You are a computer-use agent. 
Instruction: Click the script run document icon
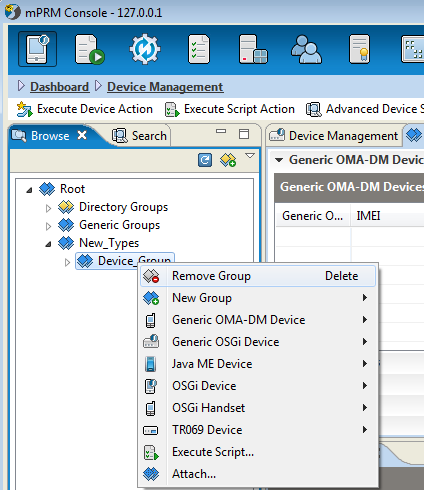click(89, 49)
